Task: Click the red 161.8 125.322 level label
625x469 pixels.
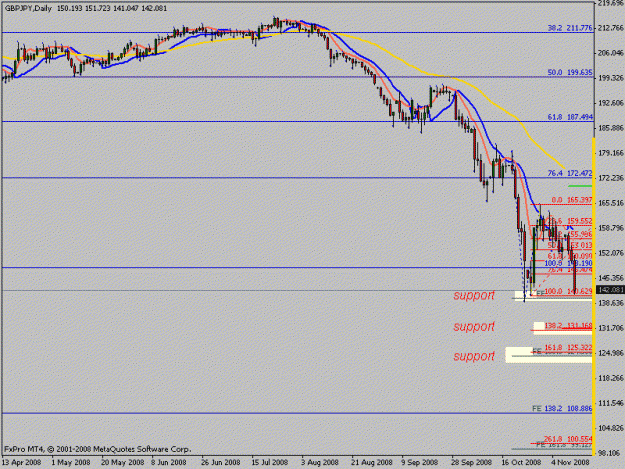Action: point(568,347)
